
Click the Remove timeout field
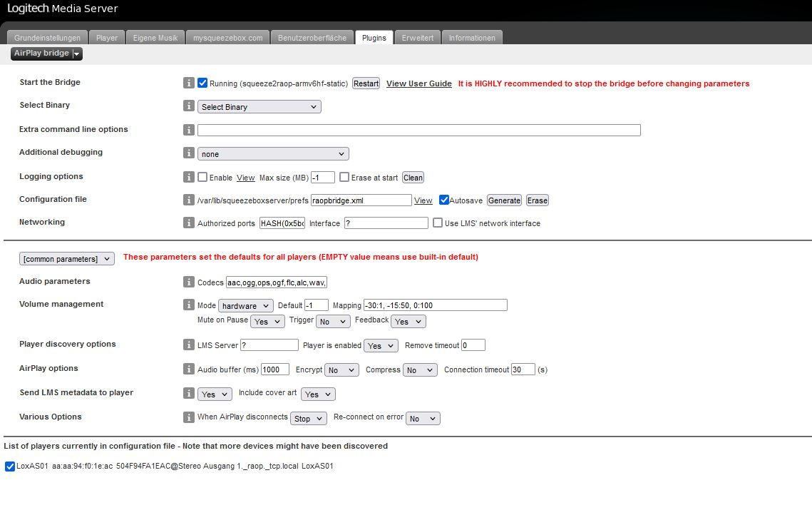click(473, 345)
